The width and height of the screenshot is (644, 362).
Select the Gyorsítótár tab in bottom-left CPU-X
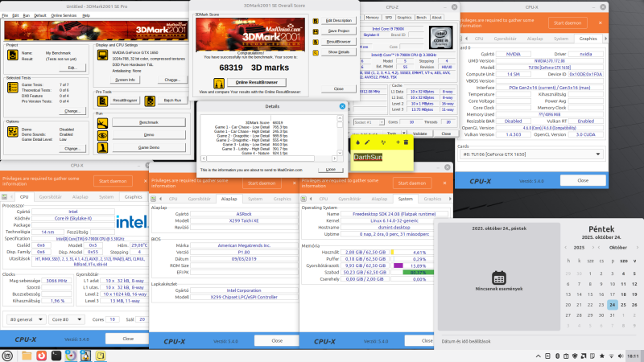(50, 197)
